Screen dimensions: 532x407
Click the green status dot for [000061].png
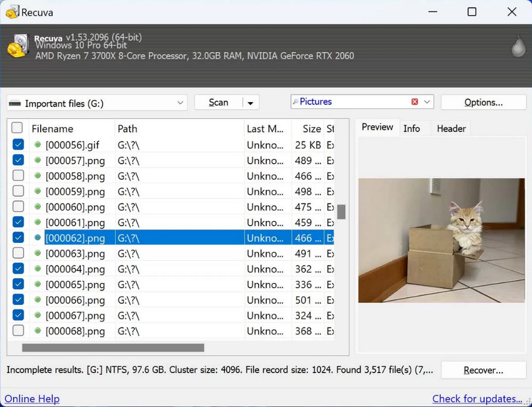coord(38,222)
